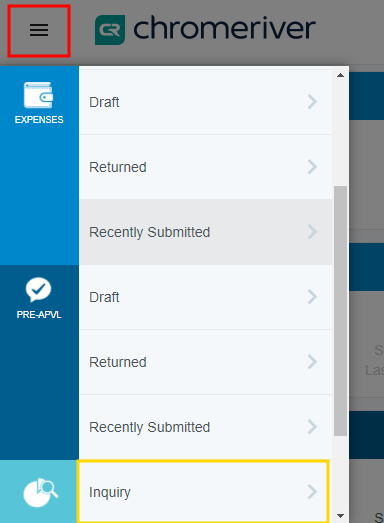Click the scrollbar up arrow
Screen dimensions: 384x523
(x=340, y=75)
